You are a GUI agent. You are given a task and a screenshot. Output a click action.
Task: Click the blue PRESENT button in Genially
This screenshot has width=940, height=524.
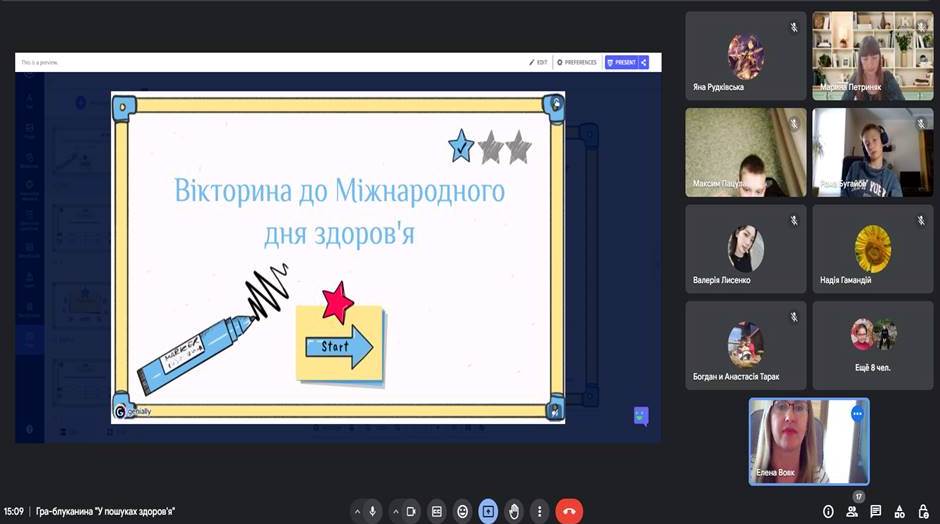coord(621,62)
